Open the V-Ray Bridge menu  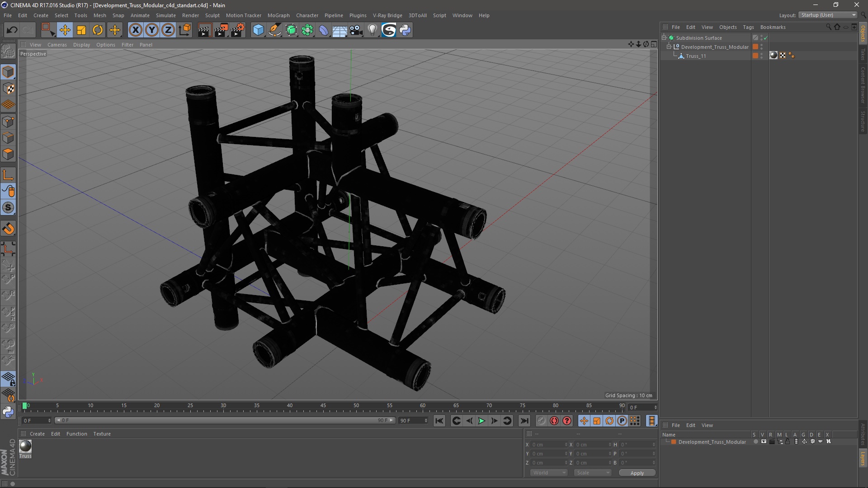tap(387, 15)
